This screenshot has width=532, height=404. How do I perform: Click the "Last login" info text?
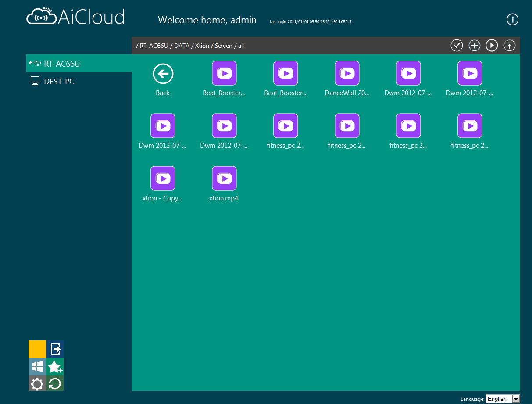coord(311,21)
